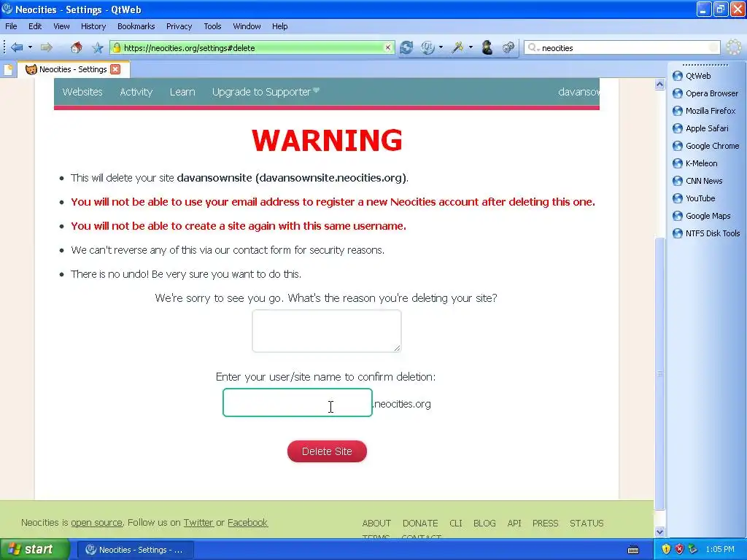Open the Window menu
This screenshot has width=747, height=560.
(247, 26)
